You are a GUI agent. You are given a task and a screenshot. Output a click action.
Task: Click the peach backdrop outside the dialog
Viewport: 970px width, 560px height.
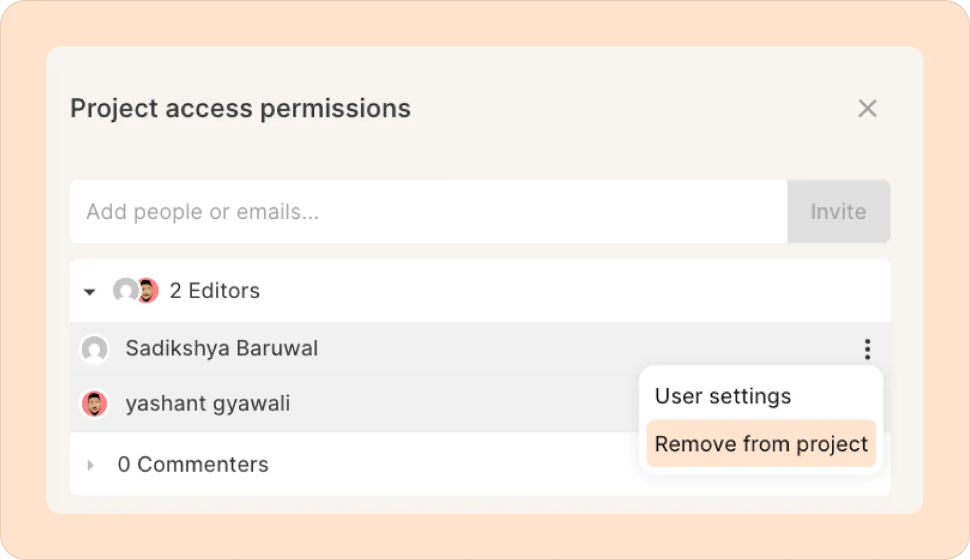[x=485, y=537]
